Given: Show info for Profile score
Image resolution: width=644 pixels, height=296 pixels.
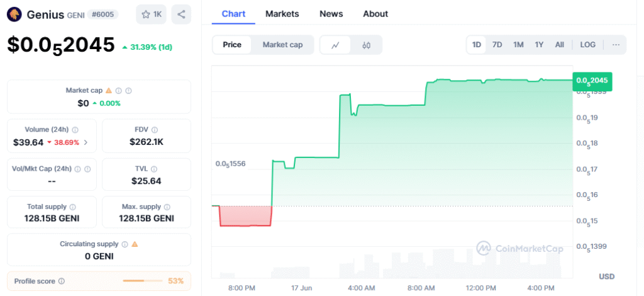Looking at the screenshot, I should click(x=62, y=281).
